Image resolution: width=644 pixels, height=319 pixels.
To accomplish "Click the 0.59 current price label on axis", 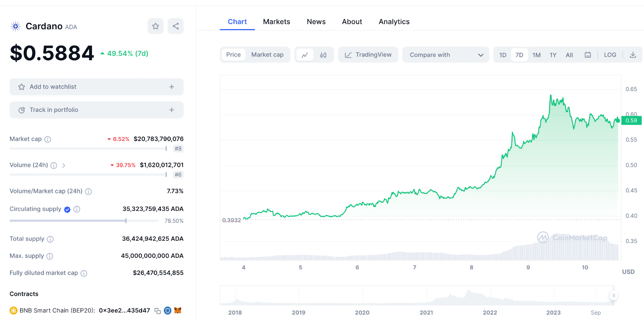I will 631,120.
